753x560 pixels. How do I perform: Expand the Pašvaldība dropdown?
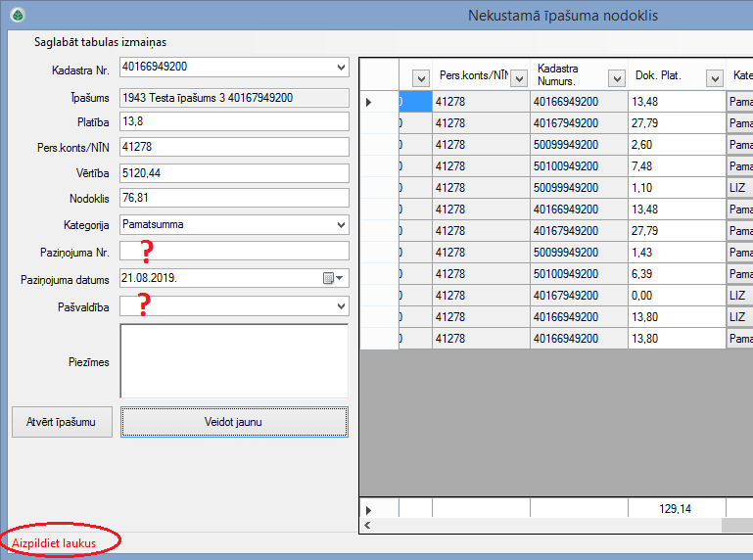pyautogui.click(x=341, y=306)
